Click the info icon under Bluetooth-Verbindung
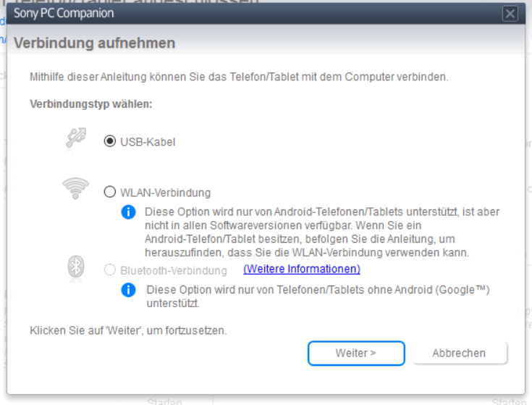 (128, 290)
